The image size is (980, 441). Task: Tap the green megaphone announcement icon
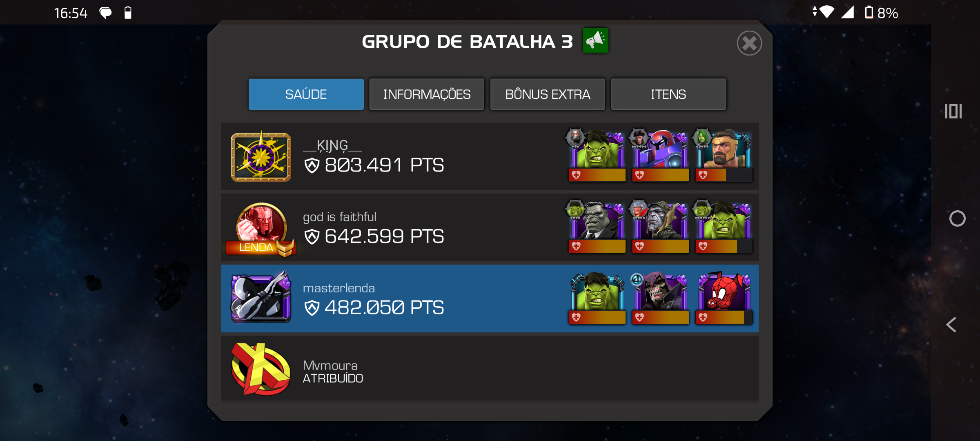tap(595, 40)
